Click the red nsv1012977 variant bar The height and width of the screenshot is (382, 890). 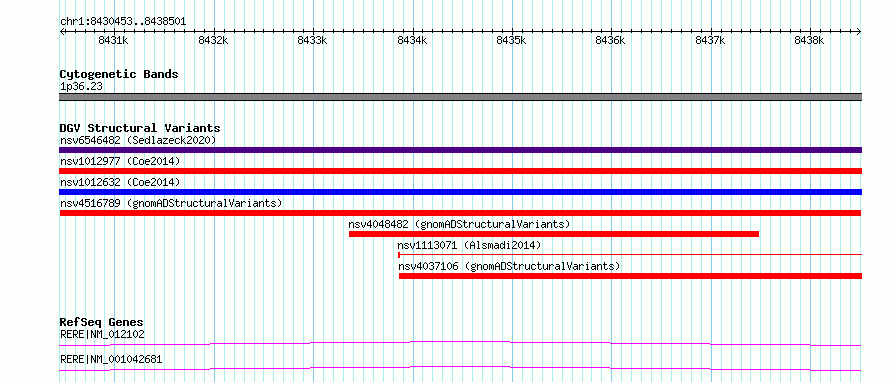click(460, 171)
